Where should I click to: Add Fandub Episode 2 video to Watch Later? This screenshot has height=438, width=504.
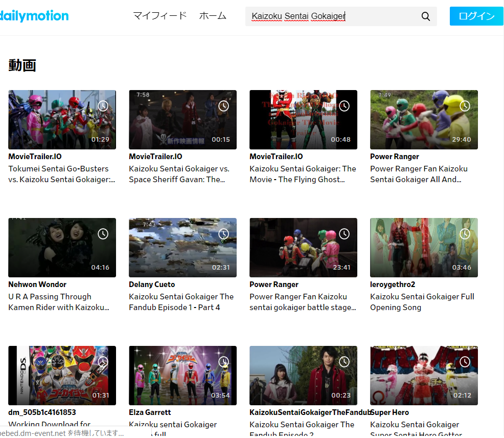point(344,362)
